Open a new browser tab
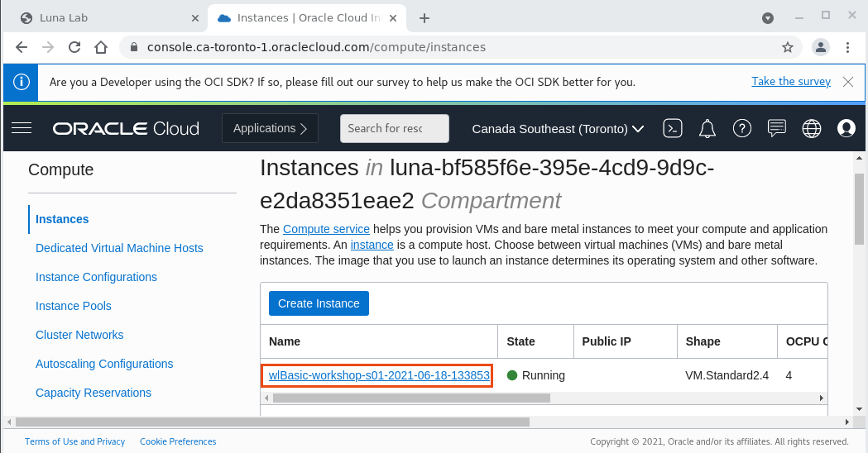This screenshot has width=868, height=453. pos(424,18)
